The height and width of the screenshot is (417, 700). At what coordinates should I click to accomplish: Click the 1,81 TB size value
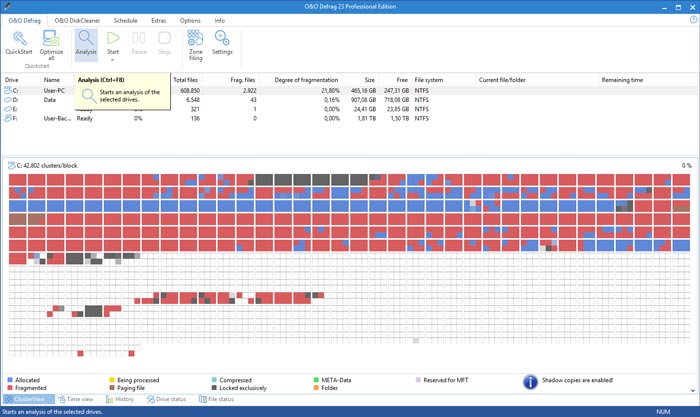[x=367, y=118]
